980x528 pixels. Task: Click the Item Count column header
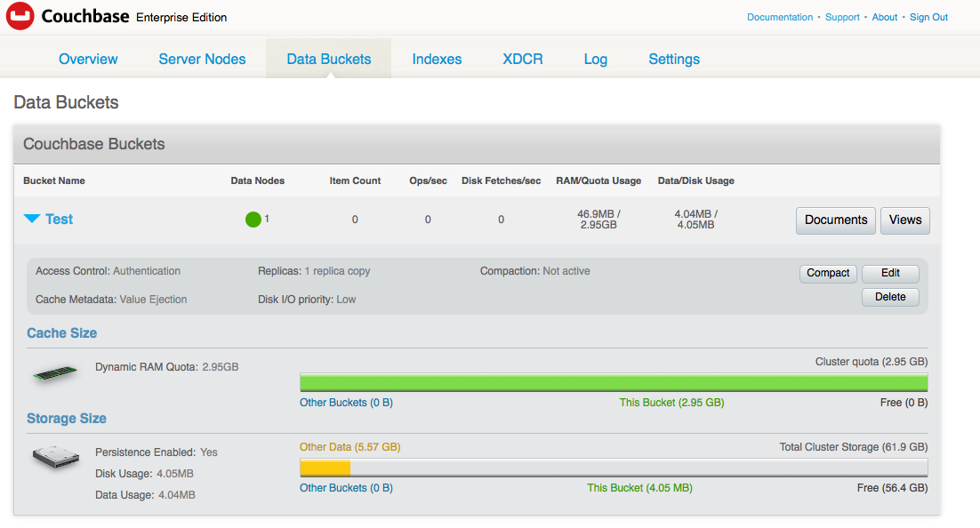[x=355, y=180]
